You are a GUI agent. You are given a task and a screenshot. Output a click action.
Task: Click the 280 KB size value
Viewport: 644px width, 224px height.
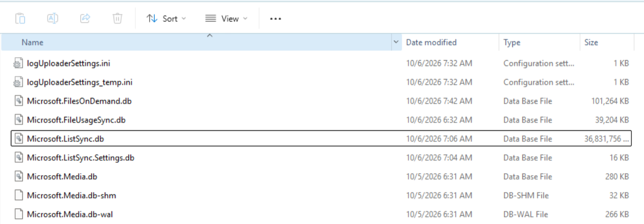(617, 177)
